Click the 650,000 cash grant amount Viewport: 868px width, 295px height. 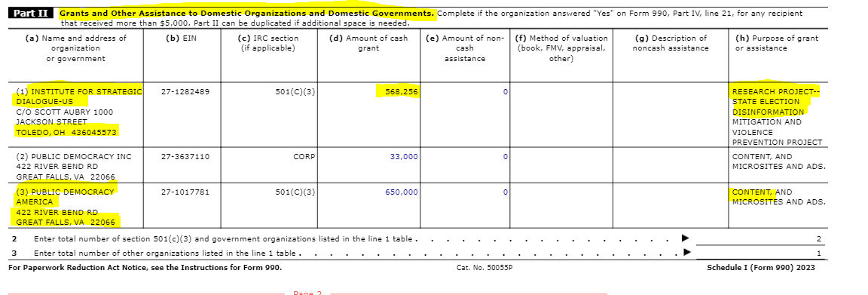pyautogui.click(x=402, y=192)
